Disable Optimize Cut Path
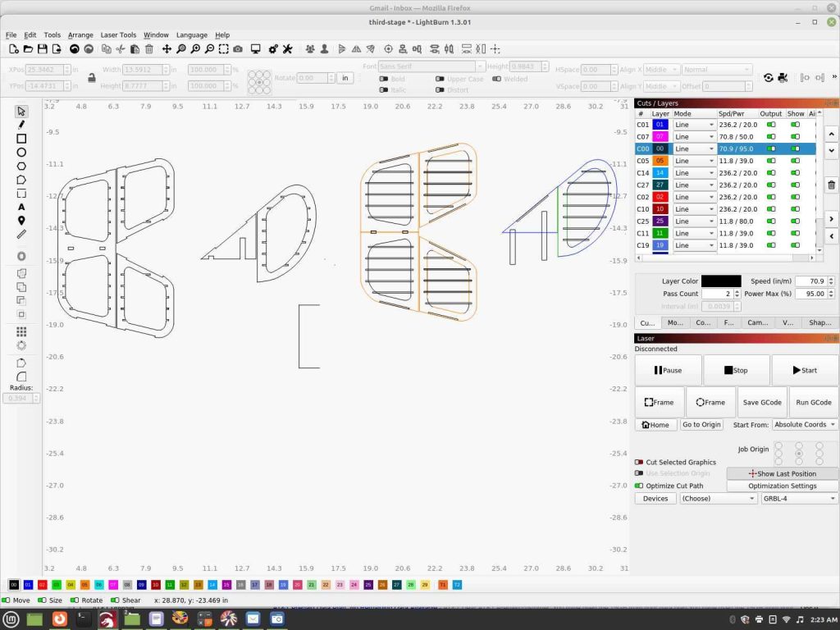 (639, 486)
